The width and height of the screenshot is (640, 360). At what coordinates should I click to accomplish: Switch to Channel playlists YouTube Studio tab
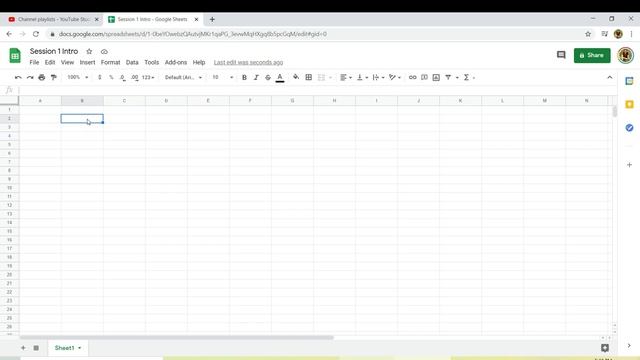pyautogui.click(x=53, y=19)
